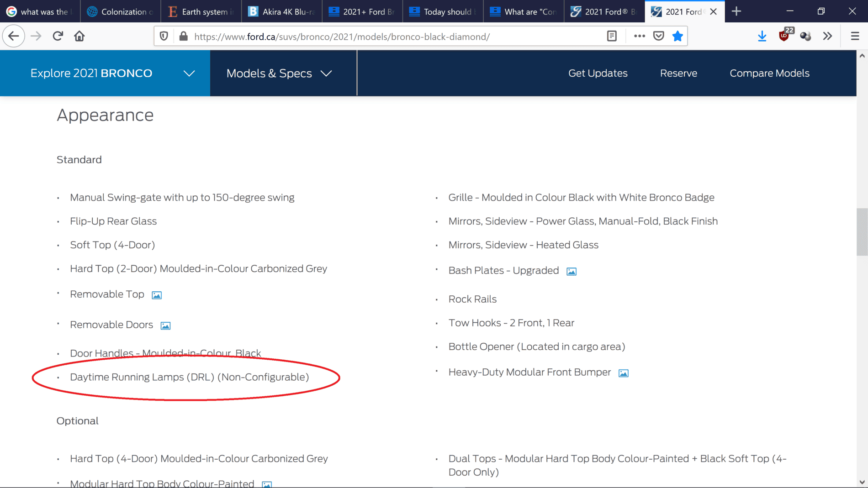Image resolution: width=868 pixels, height=488 pixels.
Task: Click 'Hard Top (2-Door) Moulded-in-Colour Carbonized Grey'
Action: point(199,268)
